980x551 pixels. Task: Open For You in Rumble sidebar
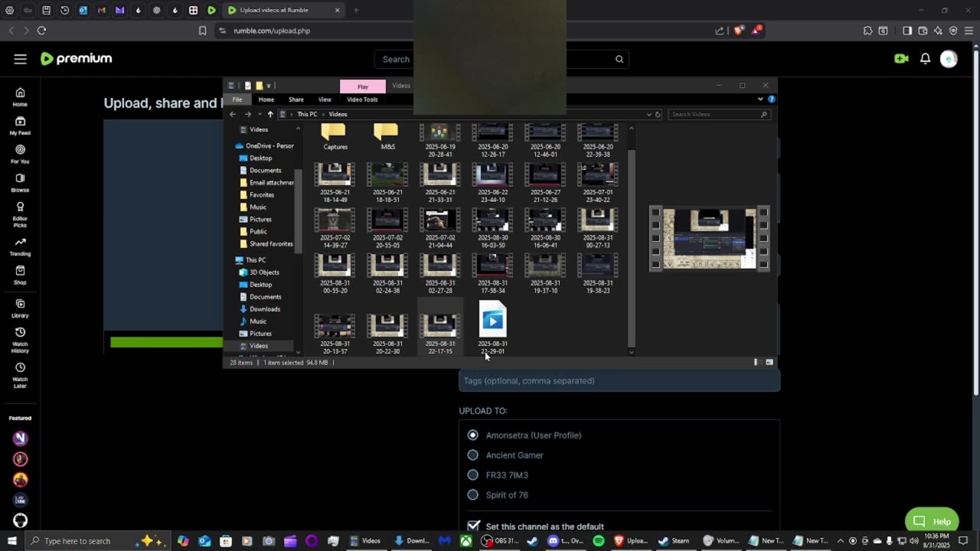(x=20, y=154)
